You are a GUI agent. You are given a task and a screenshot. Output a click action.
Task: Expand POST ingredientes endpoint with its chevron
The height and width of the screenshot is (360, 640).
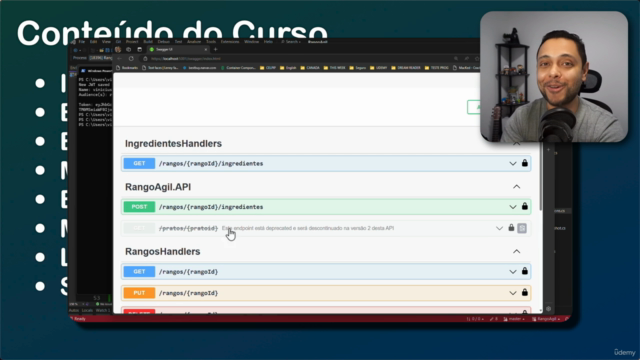pos(513,207)
